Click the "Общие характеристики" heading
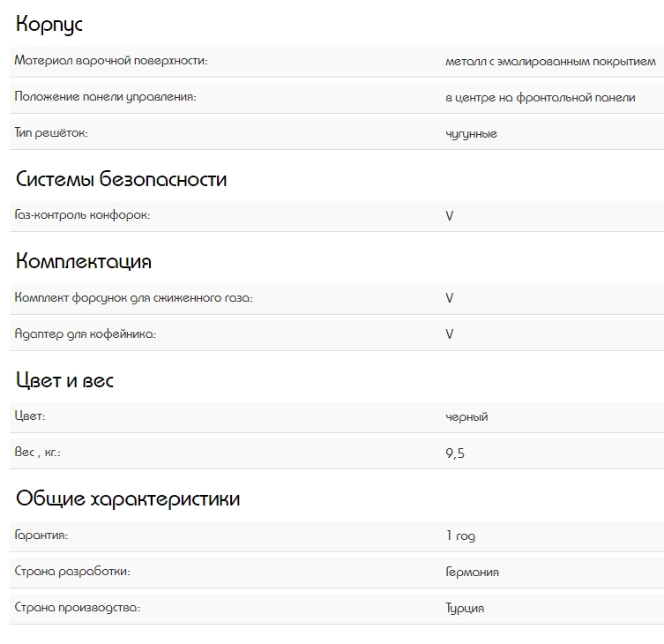 [x=128, y=498]
